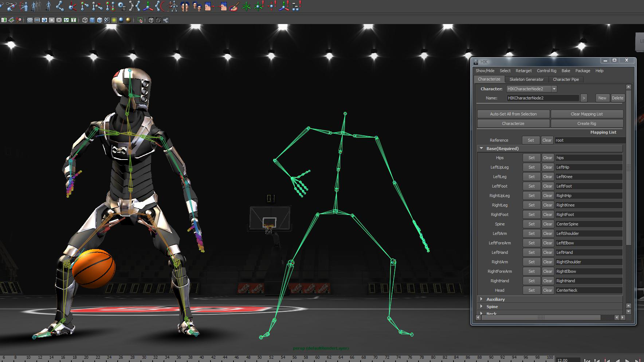Viewport: 644px width, 362px height.
Task: Click the HIK panel scroll up arrow at top
Action: [628, 87]
